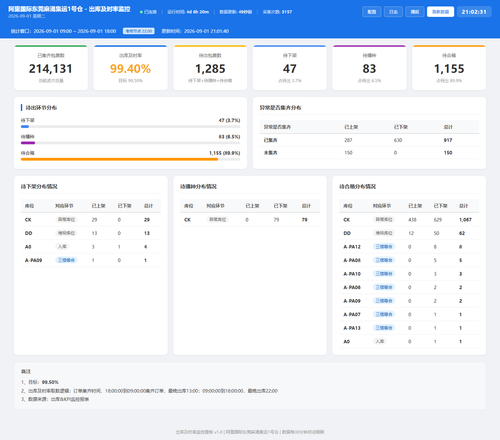The image size is (500, 440).
Task: Click 库位 column header in 待播种分布情况 table
Action: [189, 206]
